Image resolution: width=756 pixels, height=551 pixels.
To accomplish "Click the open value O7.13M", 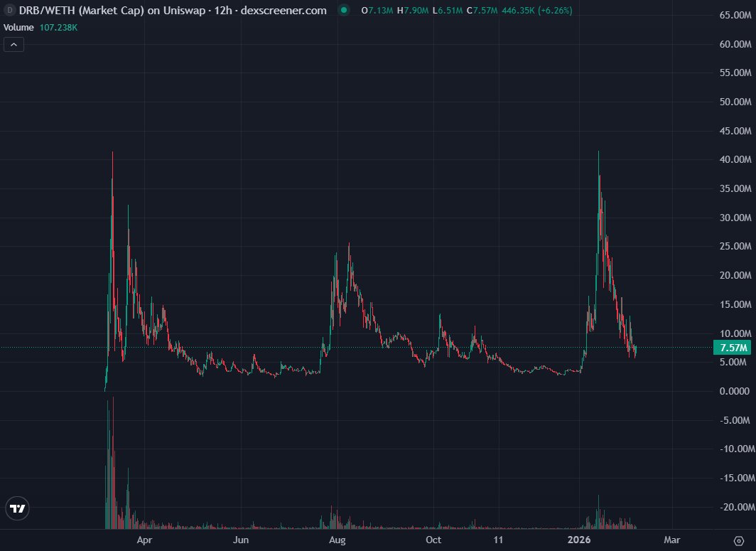I will (x=377, y=10).
